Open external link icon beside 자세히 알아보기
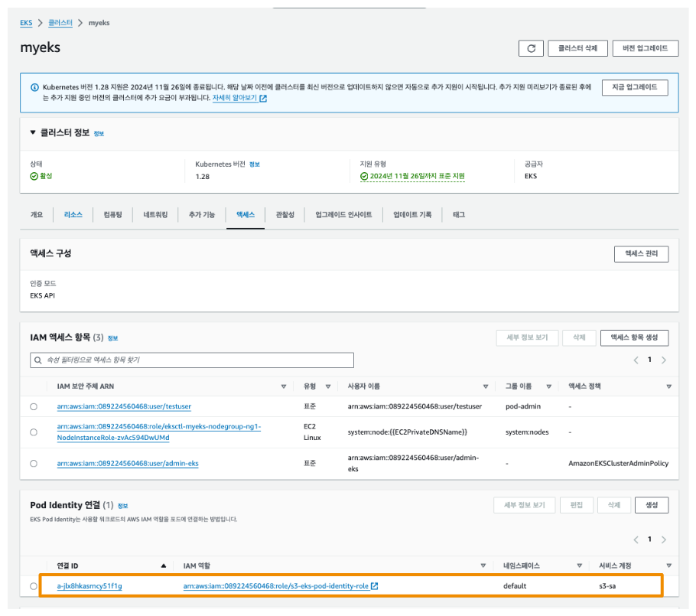The image size is (696, 616). (x=263, y=98)
